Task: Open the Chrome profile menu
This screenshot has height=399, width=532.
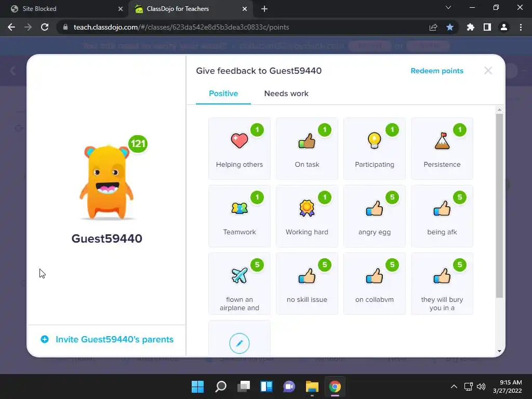Action: [x=503, y=27]
